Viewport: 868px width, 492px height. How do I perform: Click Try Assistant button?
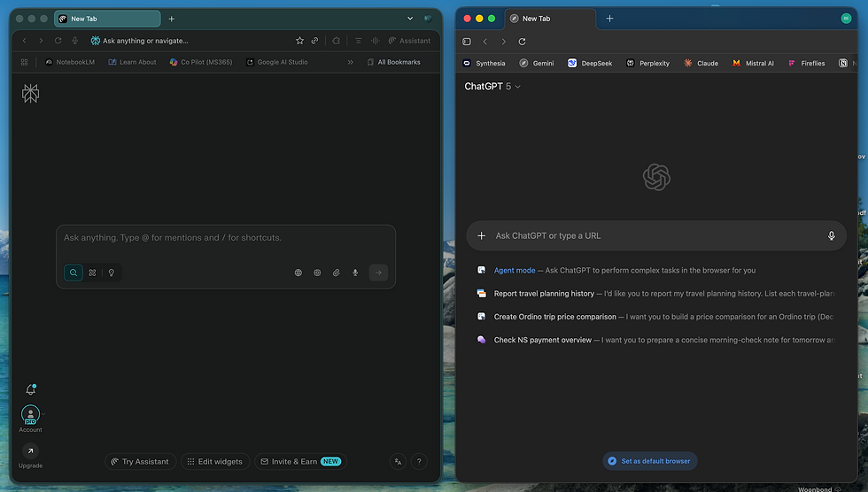click(140, 462)
